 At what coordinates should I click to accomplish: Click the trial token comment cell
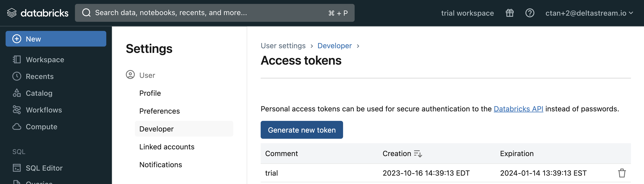pyautogui.click(x=271, y=173)
